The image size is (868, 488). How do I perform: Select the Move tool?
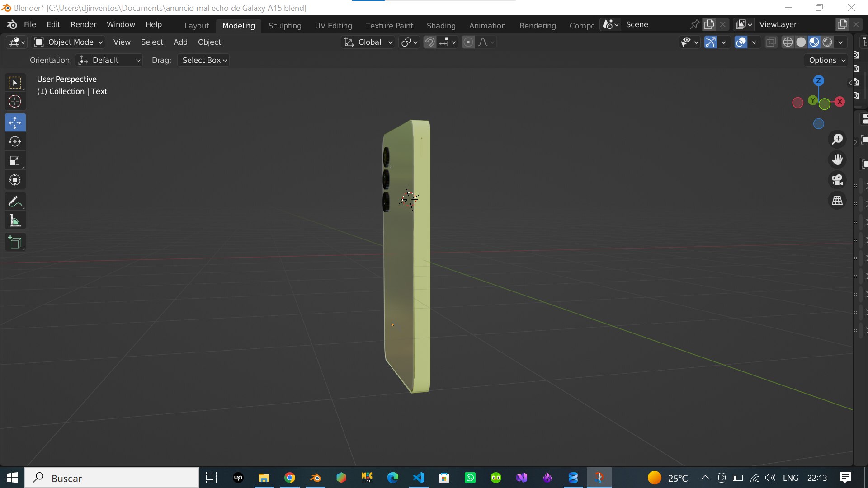click(x=15, y=122)
